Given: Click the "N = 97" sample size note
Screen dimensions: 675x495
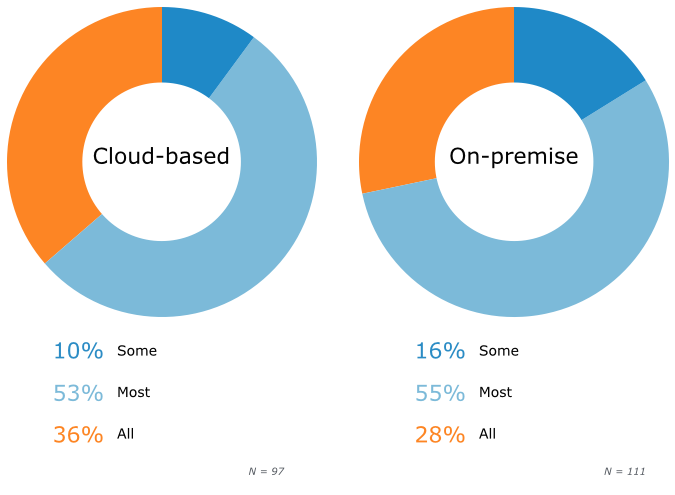Looking at the screenshot, I should (266, 471).
